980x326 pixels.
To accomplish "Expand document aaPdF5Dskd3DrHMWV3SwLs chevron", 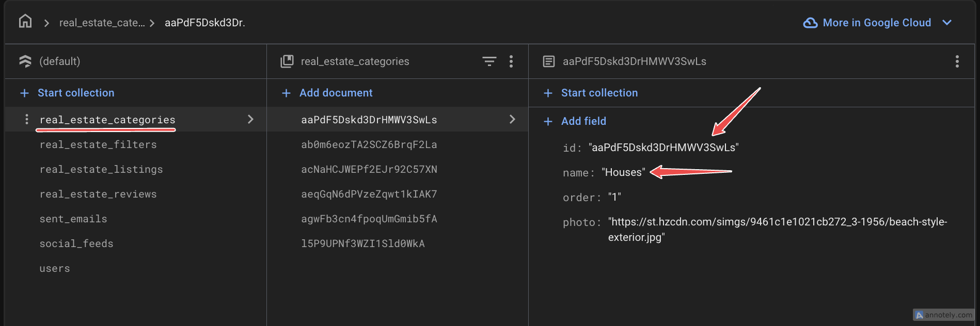I will (512, 120).
